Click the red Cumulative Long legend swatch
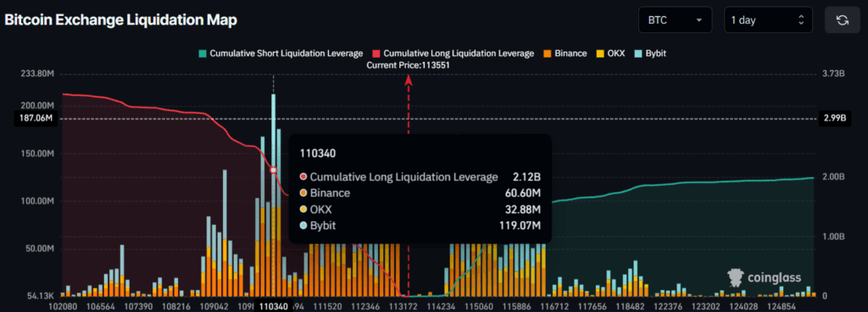This screenshot has width=868, height=312. [376, 53]
